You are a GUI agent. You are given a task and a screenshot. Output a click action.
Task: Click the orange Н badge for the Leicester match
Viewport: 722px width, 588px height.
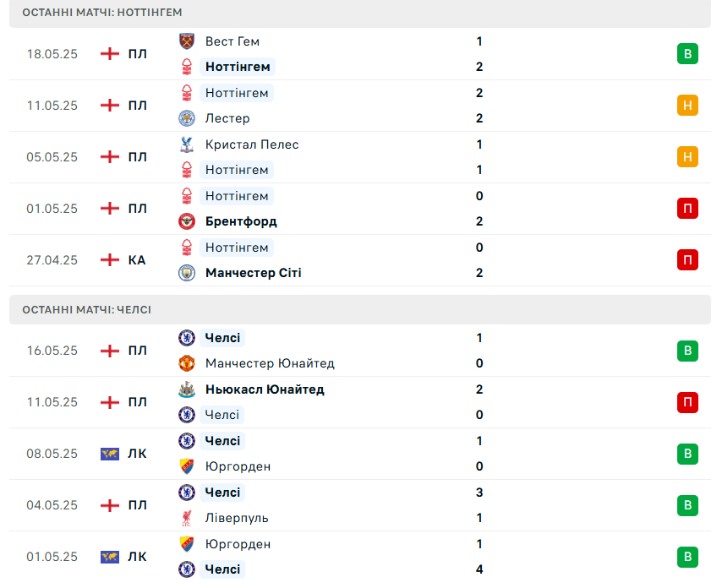click(x=687, y=106)
